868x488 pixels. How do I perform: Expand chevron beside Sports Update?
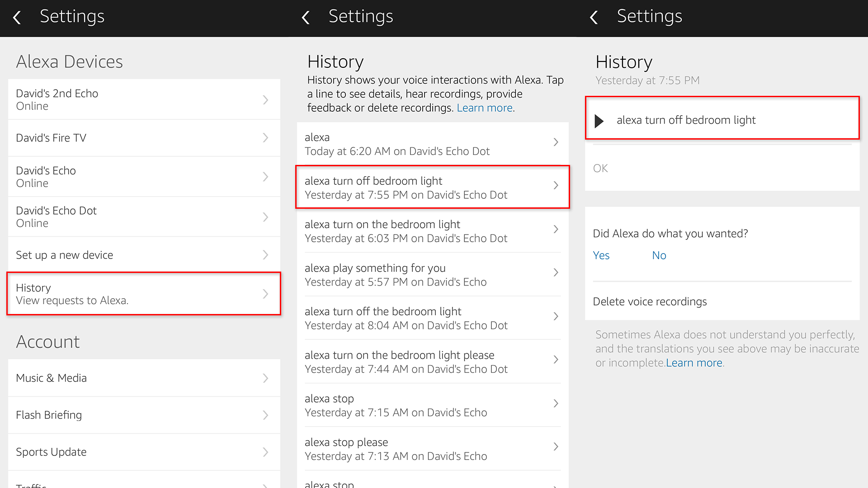266,452
